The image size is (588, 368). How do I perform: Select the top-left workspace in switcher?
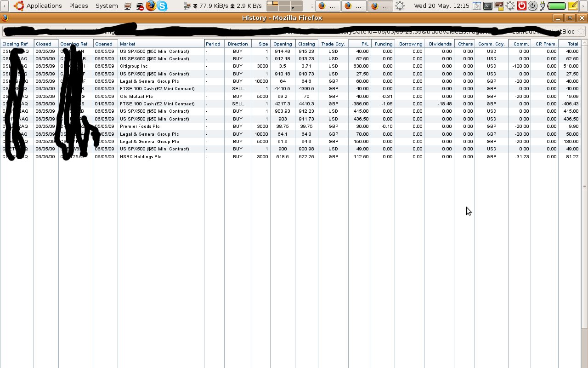coord(273,3)
